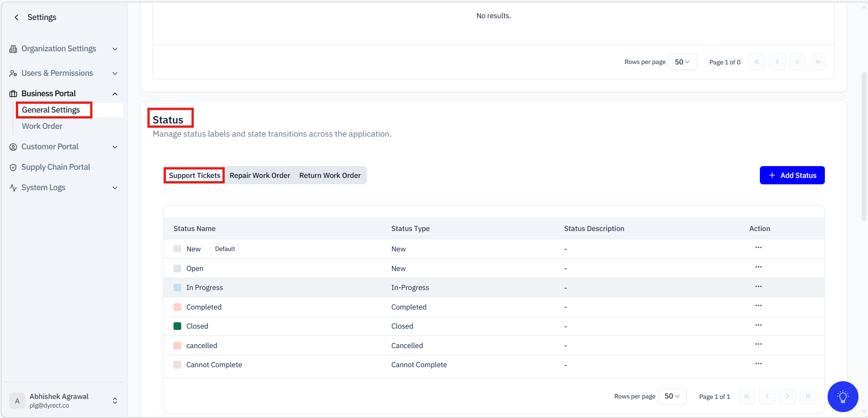Screen dimensions: 868x418
Task: Click the cancelled status color swatch
Action: click(x=178, y=345)
